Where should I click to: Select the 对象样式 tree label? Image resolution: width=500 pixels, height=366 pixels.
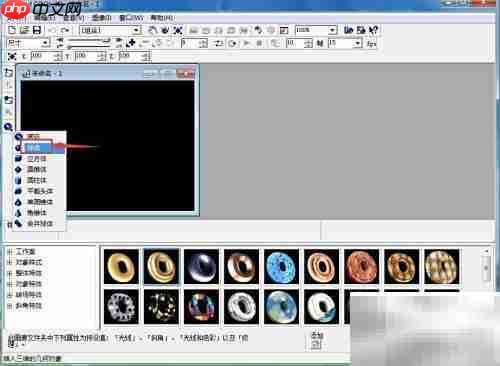29,263
